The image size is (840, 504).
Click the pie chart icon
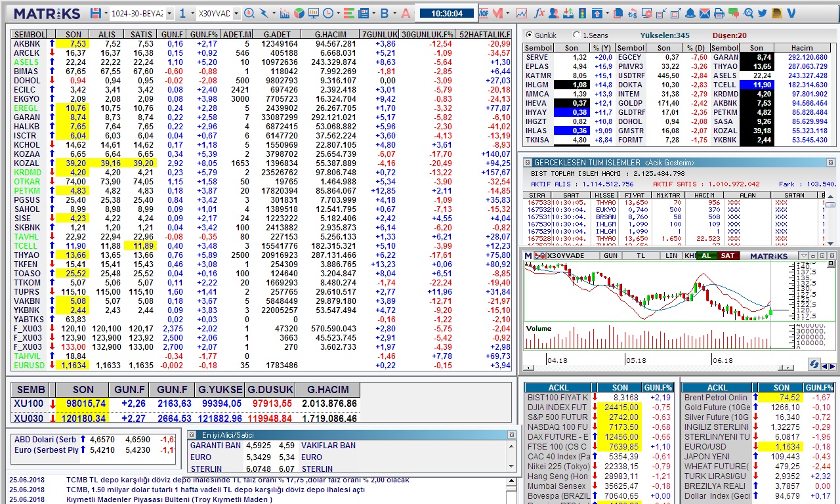click(x=299, y=13)
